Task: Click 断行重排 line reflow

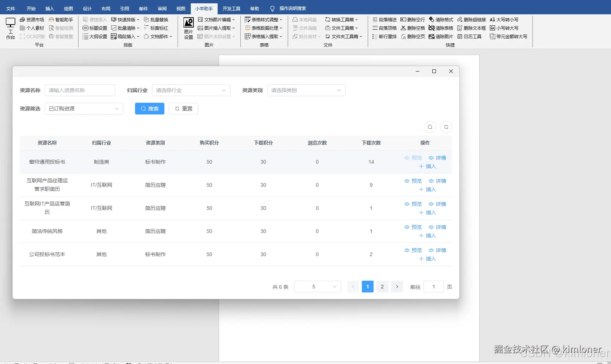Action: [x=385, y=36]
